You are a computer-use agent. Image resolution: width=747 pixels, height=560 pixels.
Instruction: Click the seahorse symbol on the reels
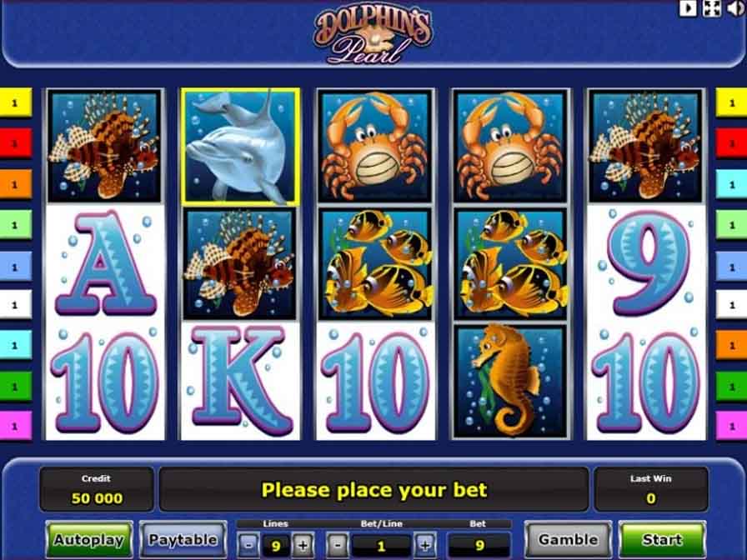tap(510, 382)
